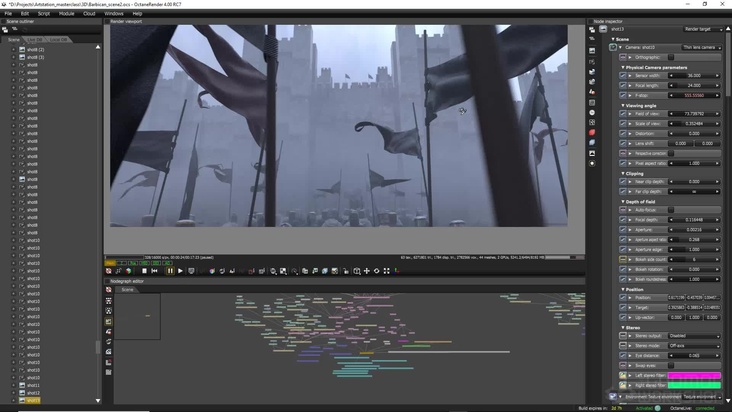Click the image landscape icon in the inspector sidebar
Image resolution: width=732 pixels, height=412 pixels.
[592, 153]
